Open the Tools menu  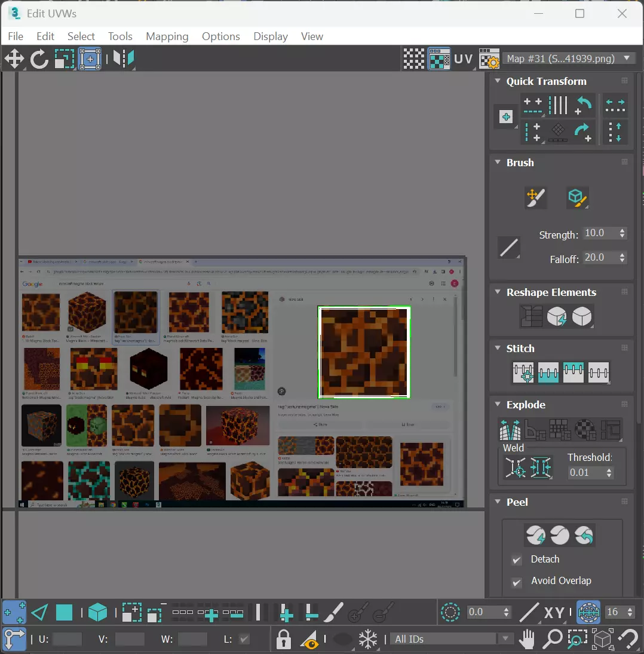coord(120,36)
